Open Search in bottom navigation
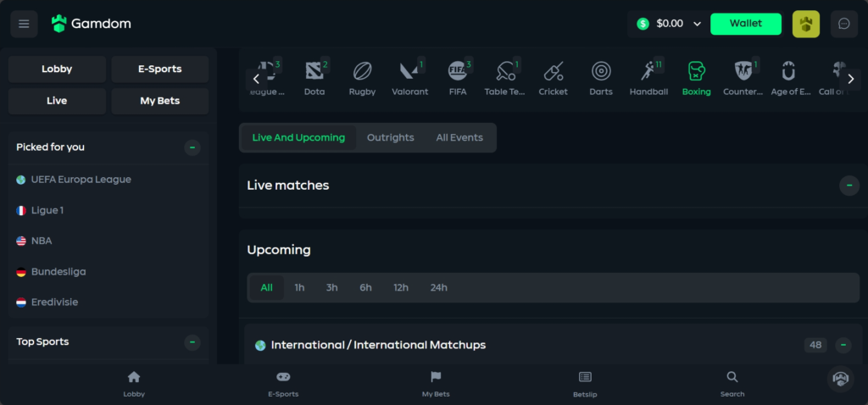Screen dimensions: 868x405 (732, 385)
